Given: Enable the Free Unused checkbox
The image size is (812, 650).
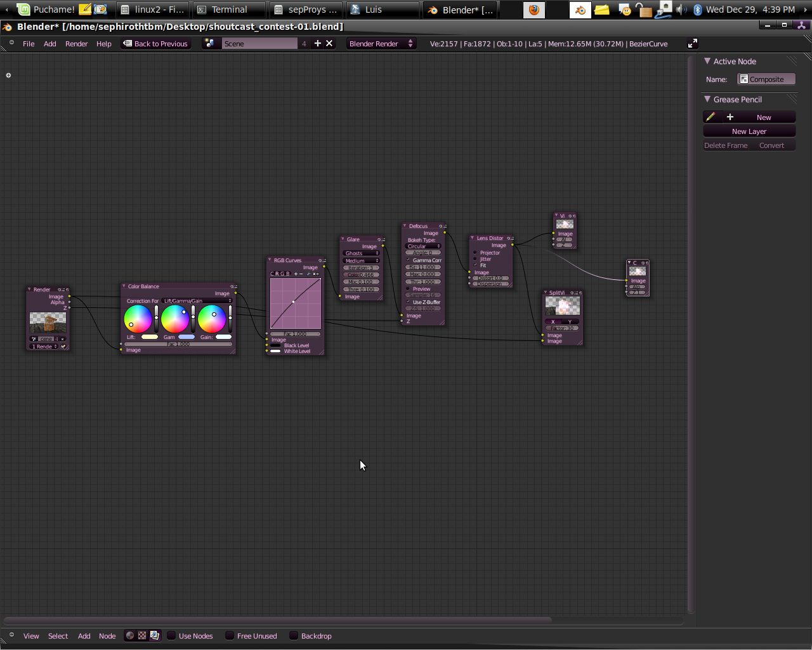Looking at the screenshot, I should 230,635.
